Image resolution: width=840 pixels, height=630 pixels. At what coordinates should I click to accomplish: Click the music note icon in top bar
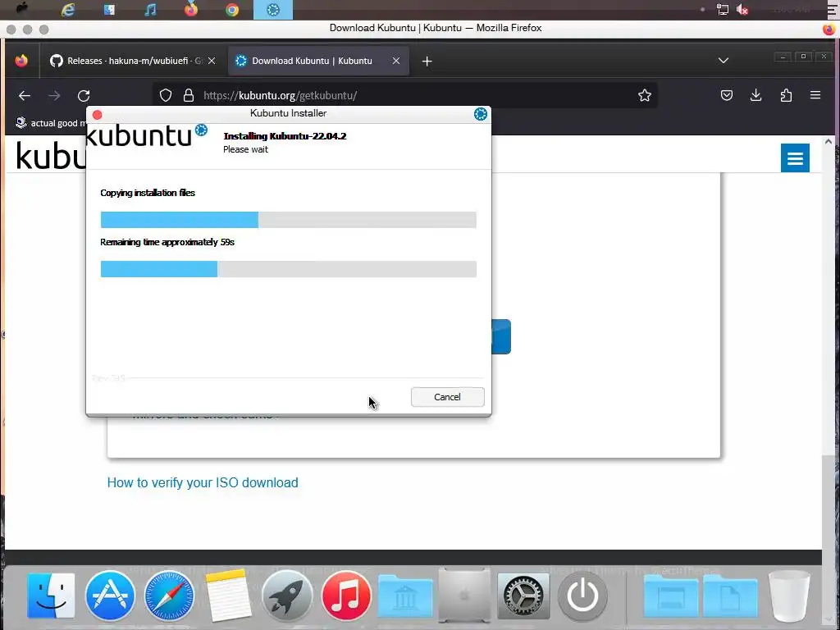[x=151, y=10]
